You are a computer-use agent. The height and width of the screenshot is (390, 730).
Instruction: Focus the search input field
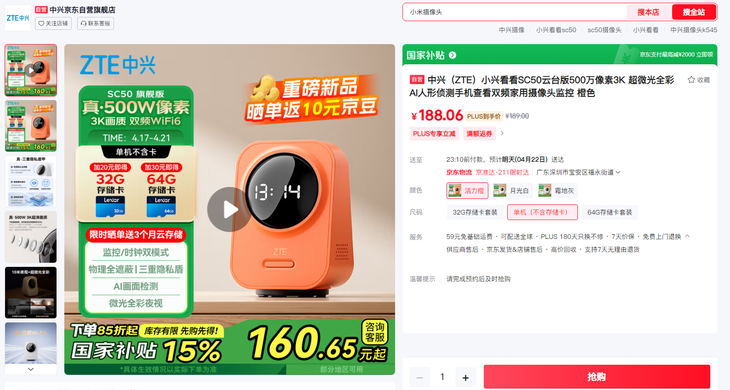click(x=515, y=12)
